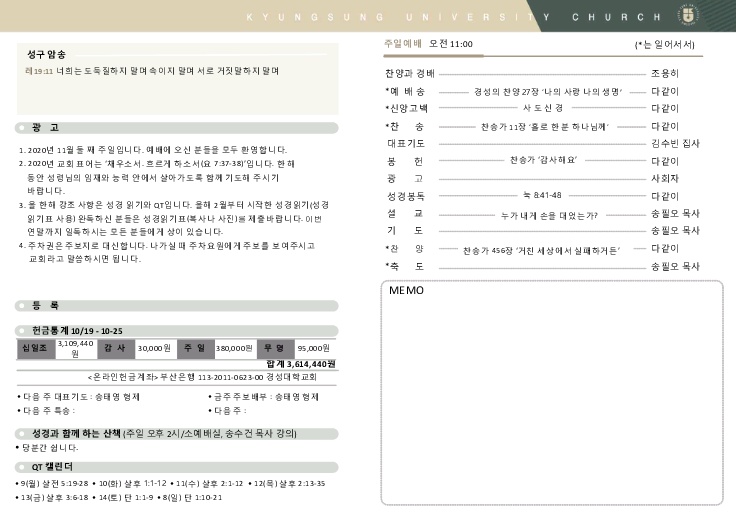Click the '무 명' table header cell
Screen dimensions: 736x519
[275, 349]
